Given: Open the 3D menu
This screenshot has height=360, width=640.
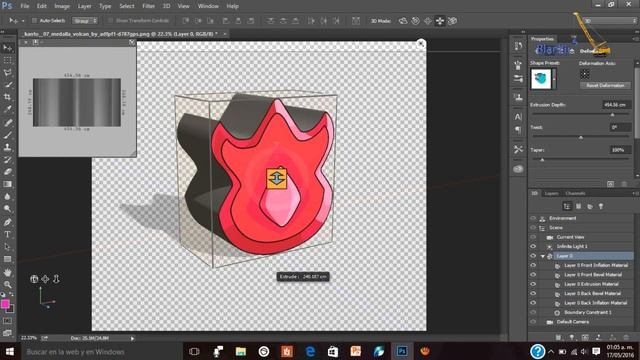Looking at the screenshot, I should 167,6.
